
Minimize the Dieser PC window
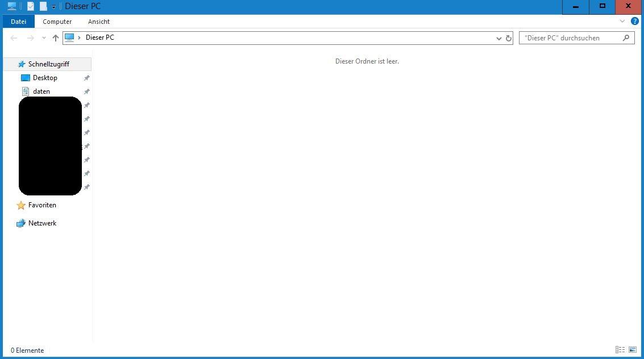click(x=575, y=7)
